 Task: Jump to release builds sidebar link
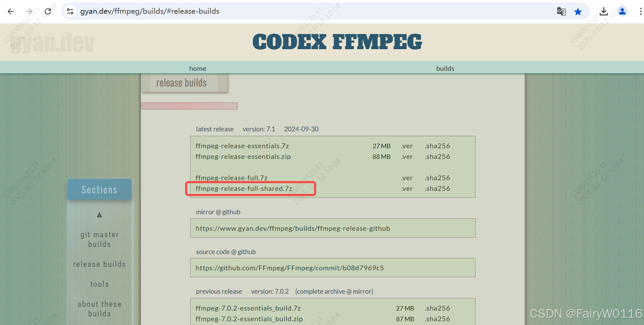99,264
